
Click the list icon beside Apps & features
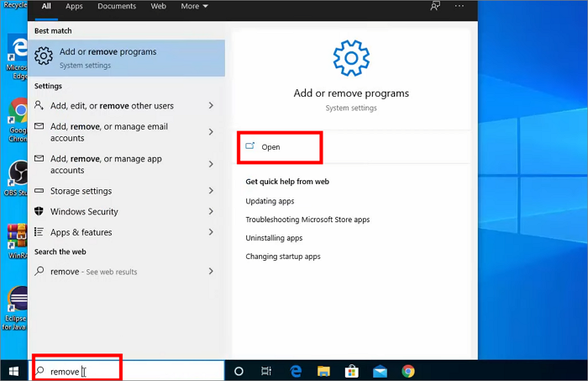point(39,231)
